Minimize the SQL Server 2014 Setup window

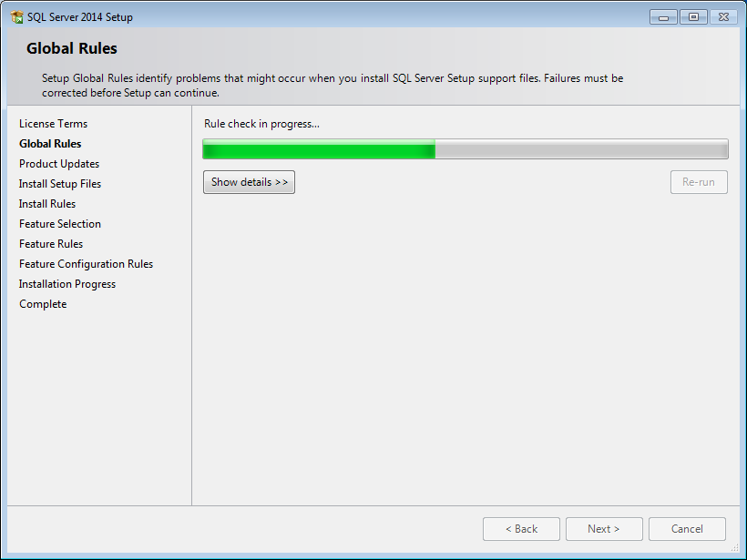pyautogui.click(x=663, y=17)
